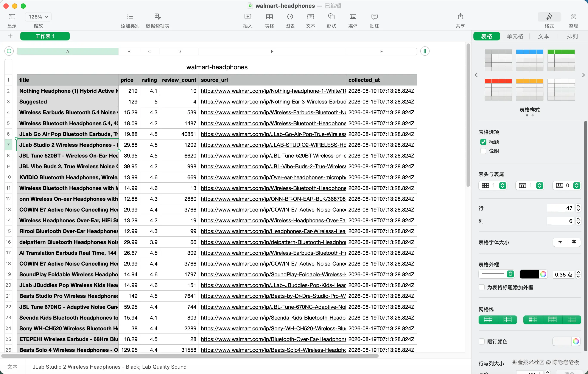
Task: Enable the 隔行颜色 alternating row checkbox
Action: [482, 342]
